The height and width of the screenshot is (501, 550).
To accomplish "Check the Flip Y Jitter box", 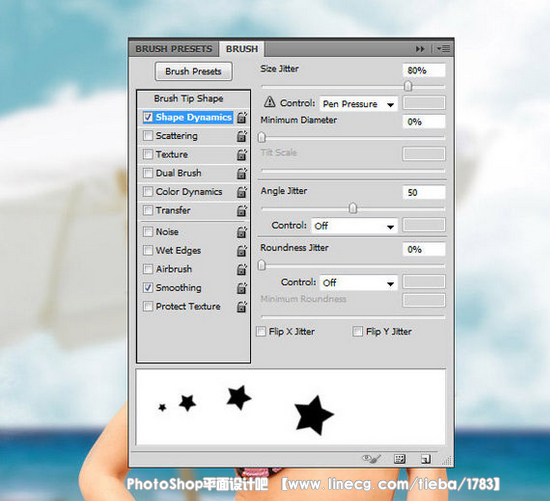I will 357,331.
